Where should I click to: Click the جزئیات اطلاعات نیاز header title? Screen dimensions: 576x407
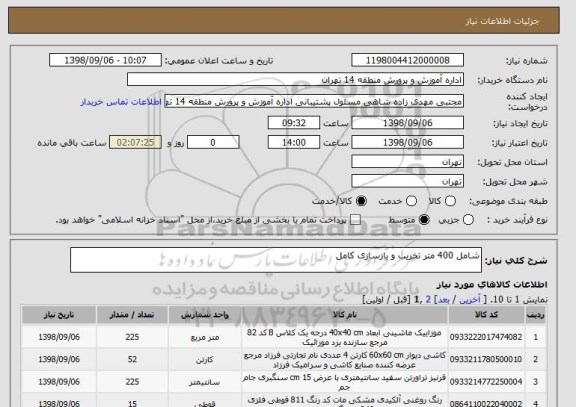tap(502, 21)
